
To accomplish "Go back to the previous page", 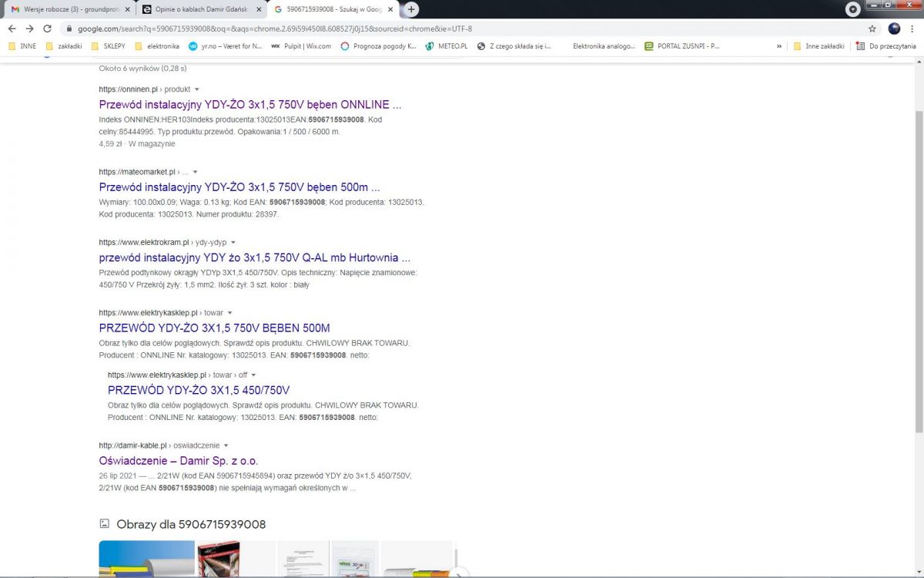I will (12, 29).
